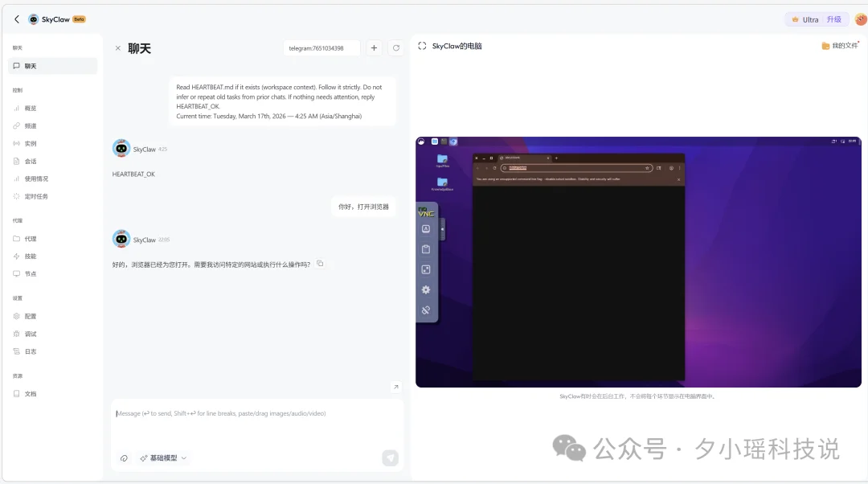Image resolution: width=868 pixels, height=484 pixels.
Task: Open 定时任务 scheduled tasks
Action: (31, 196)
